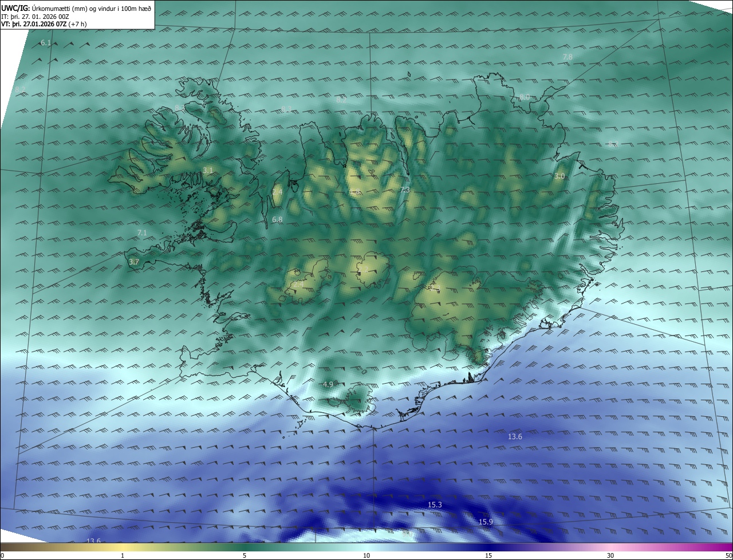Image resolution: width=733 pixels, height=560 pixels.
Task: Click the 7.1 value label on map
Action: [x=142, y=232]
